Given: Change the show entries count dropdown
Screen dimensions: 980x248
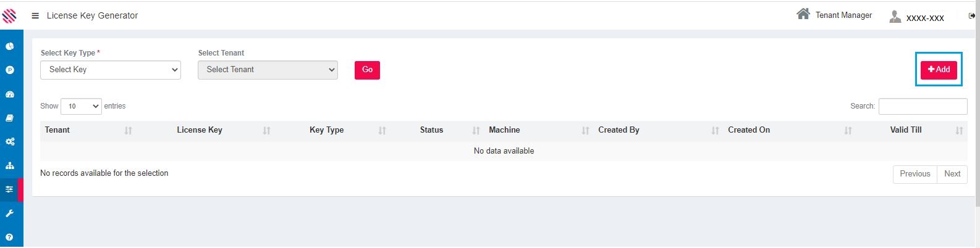Looking at the screenshot, I should pos(81,106).
